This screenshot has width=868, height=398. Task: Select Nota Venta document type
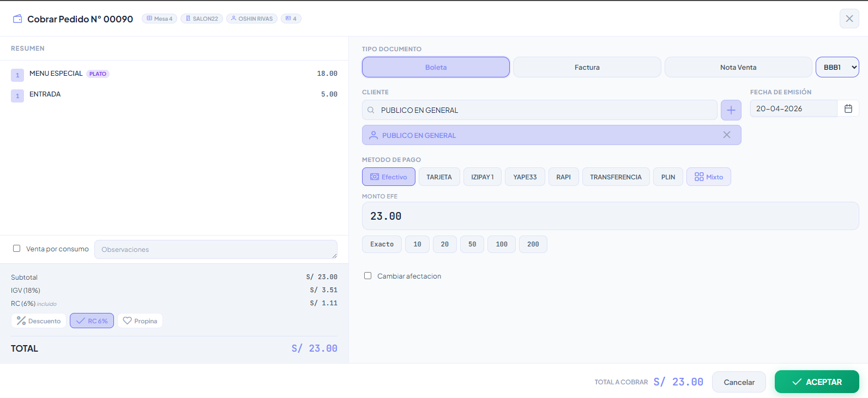tap(738, 67)
